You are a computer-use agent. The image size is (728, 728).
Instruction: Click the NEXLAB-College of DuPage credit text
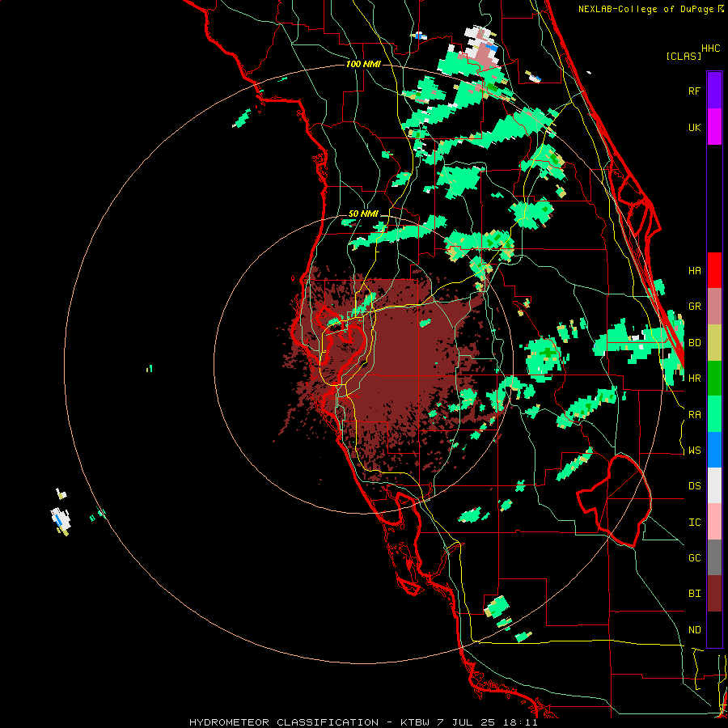click(650, 9)
